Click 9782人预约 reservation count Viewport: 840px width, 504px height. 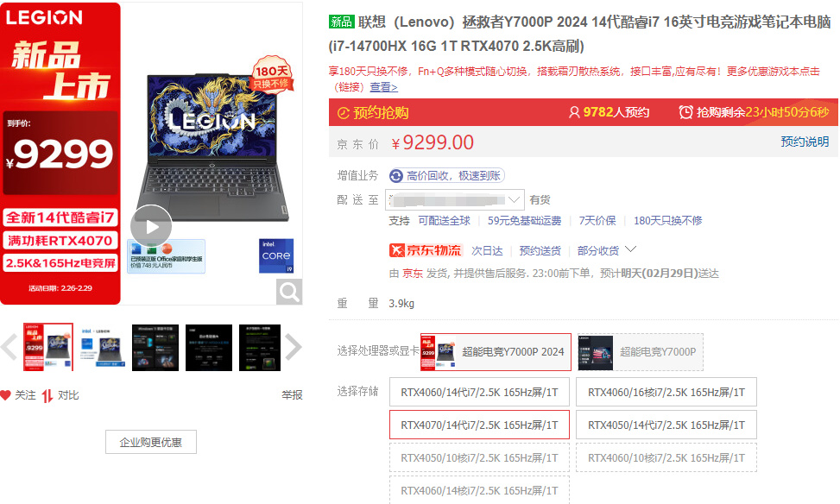[616, 112]
